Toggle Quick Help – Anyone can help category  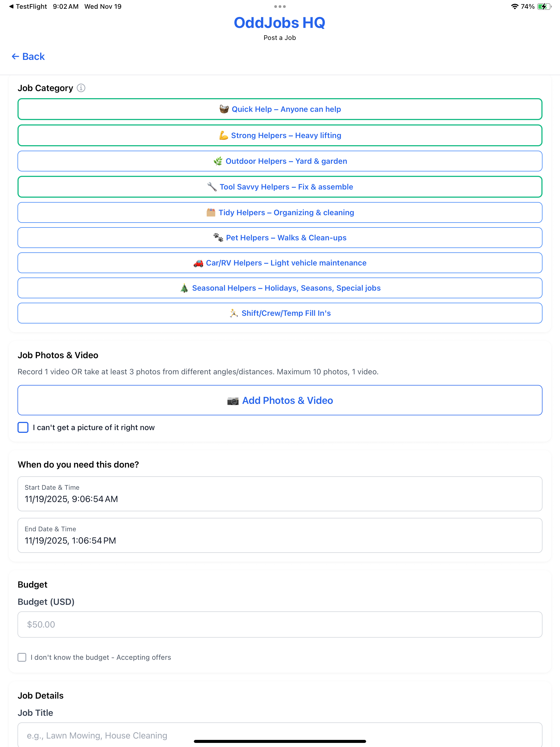[280, 109]
